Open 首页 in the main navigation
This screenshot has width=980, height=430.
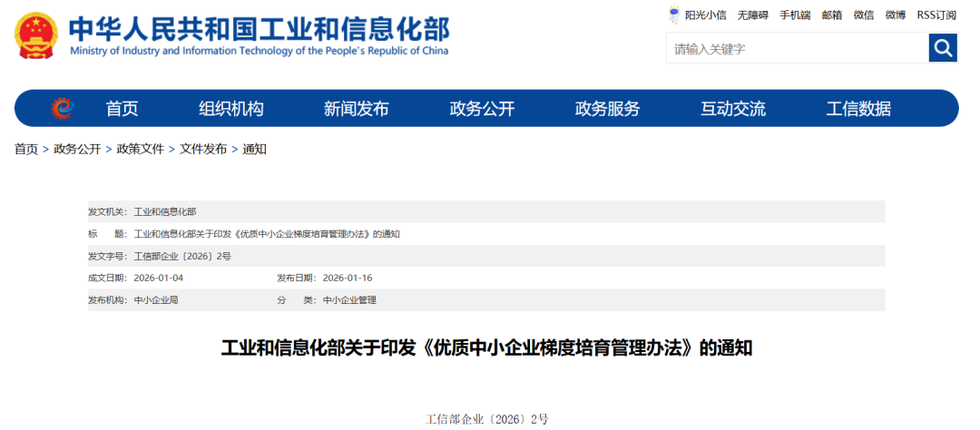tap(122, 109)
